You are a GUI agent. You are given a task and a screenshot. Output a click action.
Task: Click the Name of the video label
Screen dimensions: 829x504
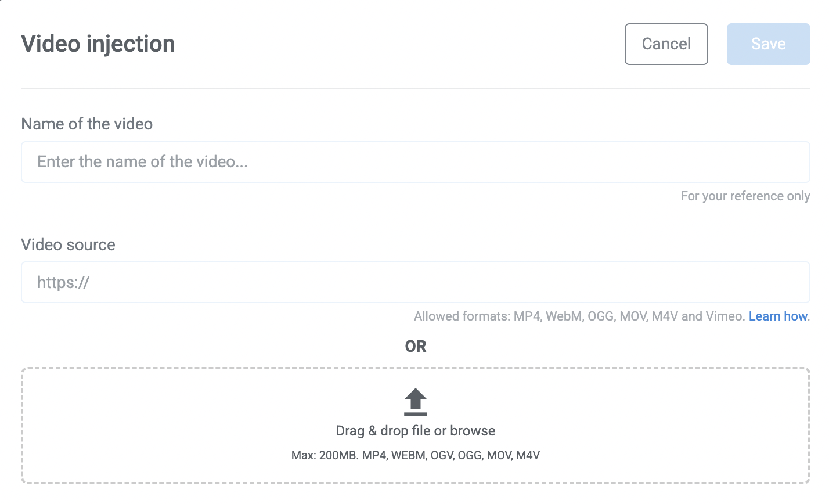[86, 124]
